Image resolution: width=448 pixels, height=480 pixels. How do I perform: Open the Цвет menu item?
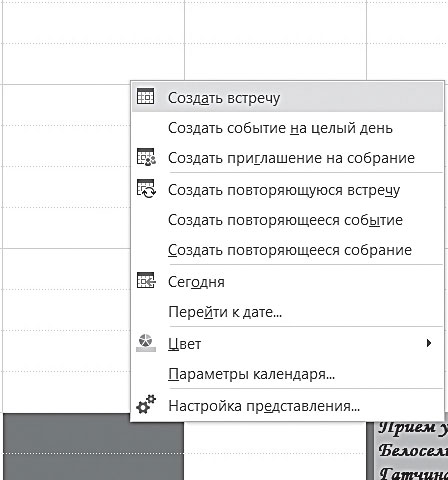(288, 344)
